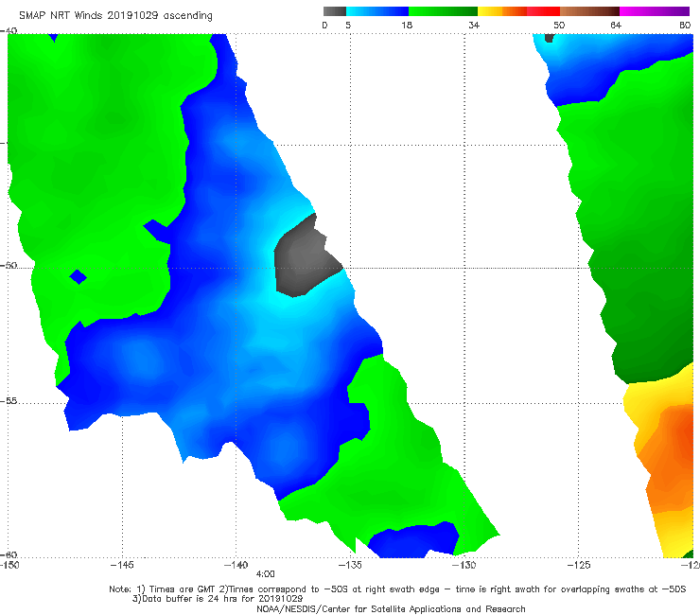Screen dimensions: 700x615
Task: Click the latitude label '-60'
Action: click(9, 554)
